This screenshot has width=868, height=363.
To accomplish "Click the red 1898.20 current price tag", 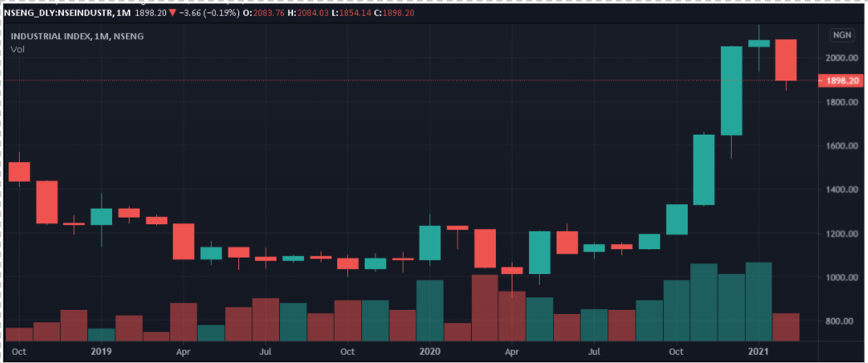I will [x=841, y=81].
